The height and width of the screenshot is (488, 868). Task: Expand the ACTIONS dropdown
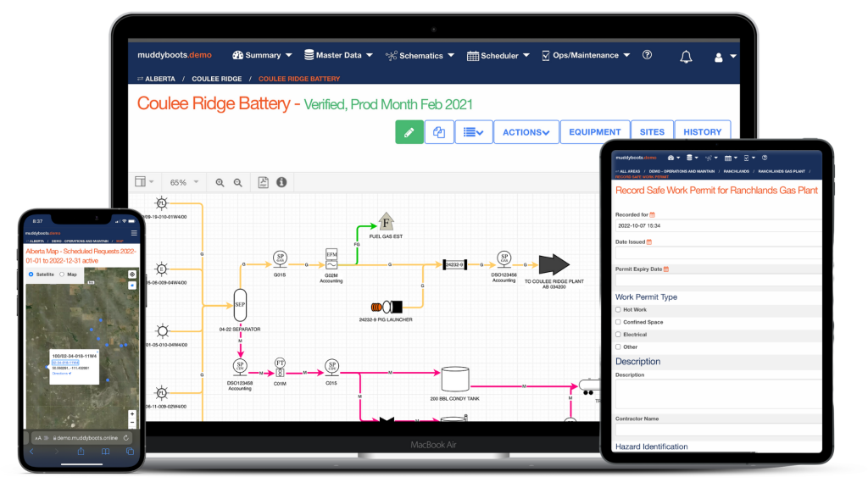[x=526, y=132]
